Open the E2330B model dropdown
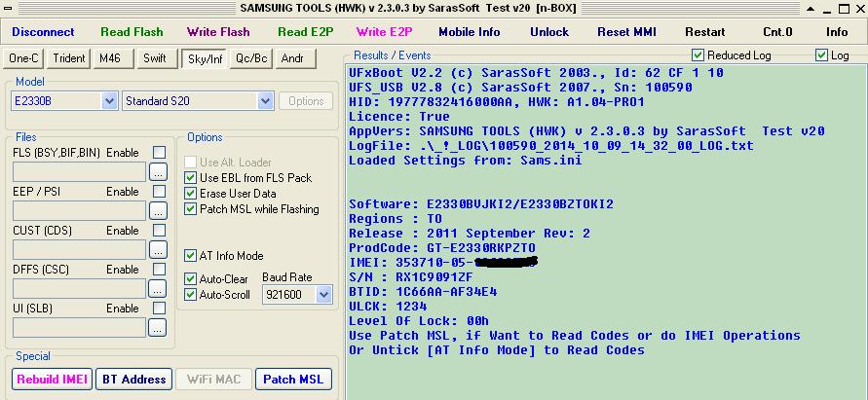The image size is (868, 400). (110, 101)
